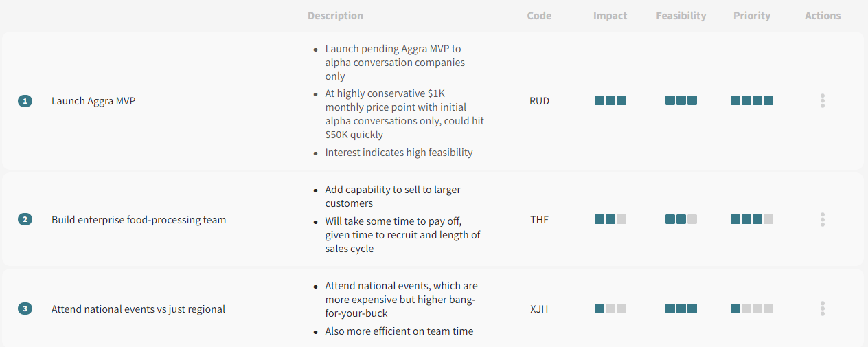Viewport: 868px width, 347px height.
Task: Open actions menu for Build enterprise food-processing team
Action: coord(822,220)
